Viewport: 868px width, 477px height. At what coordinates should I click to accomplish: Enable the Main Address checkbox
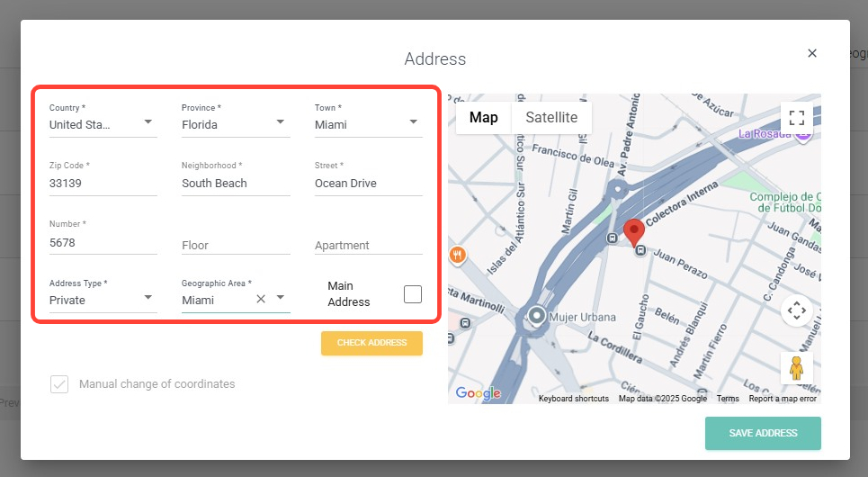pyautogui.click(x=413, y=294)
